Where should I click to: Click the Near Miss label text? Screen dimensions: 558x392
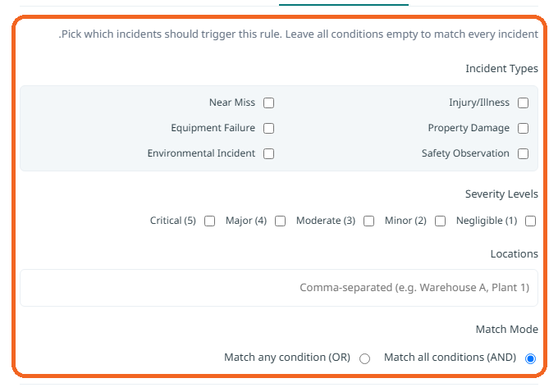(232, 103)
